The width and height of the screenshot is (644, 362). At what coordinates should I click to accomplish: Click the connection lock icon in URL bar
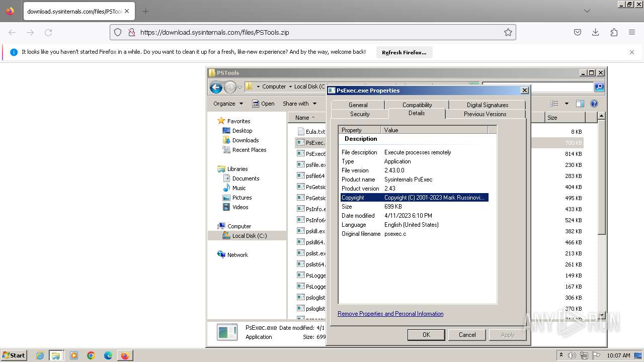(131, 32)
